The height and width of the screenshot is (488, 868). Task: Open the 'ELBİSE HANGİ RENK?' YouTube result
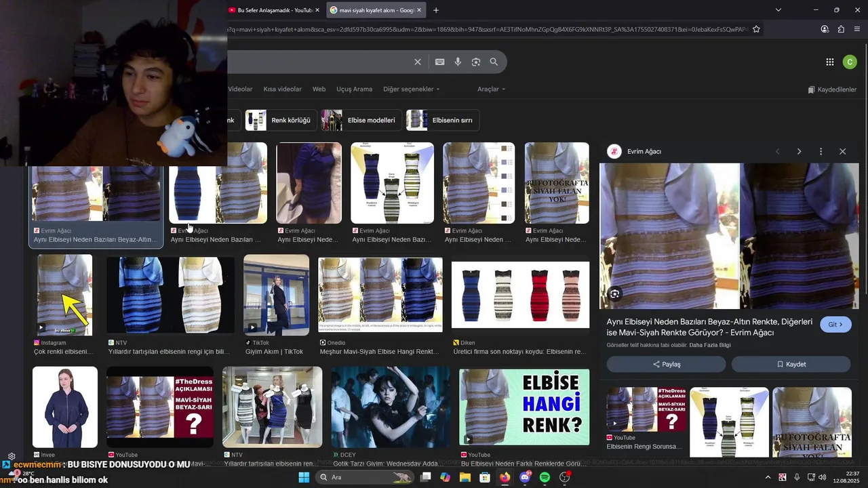[524, 407]
